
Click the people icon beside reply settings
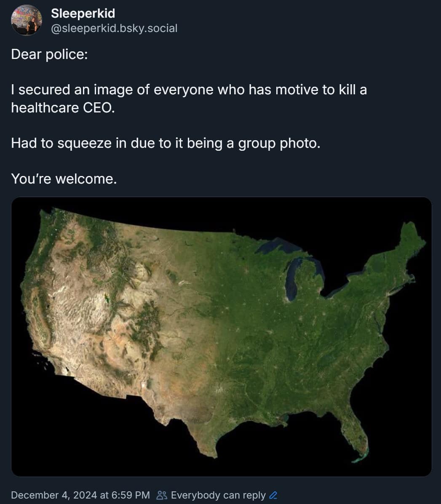pos(161,495)
